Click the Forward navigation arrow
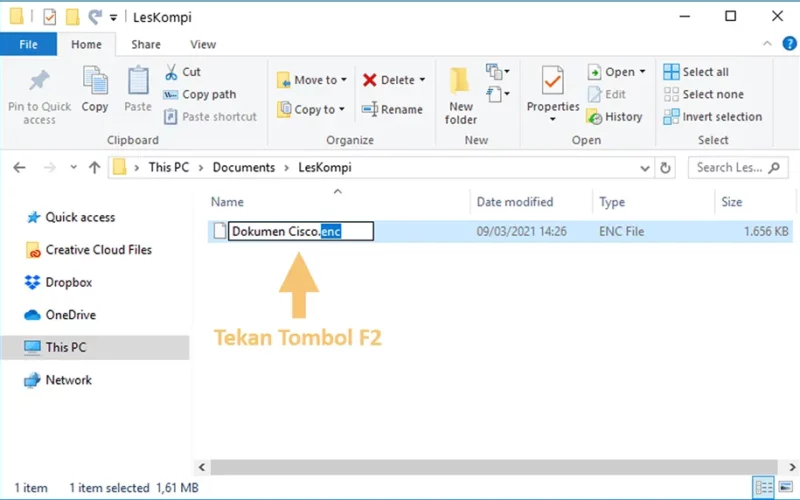This screenshot has width=800, height=500. [x=49, y=167]
